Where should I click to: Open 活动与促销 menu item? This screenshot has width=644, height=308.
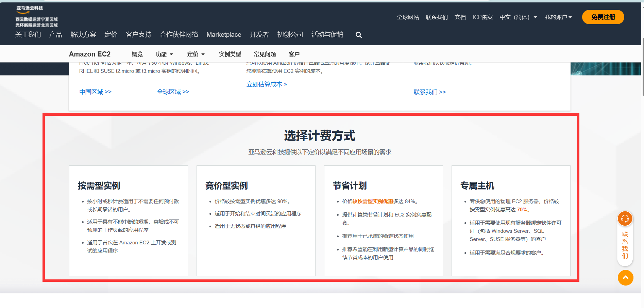click(327, 34)
